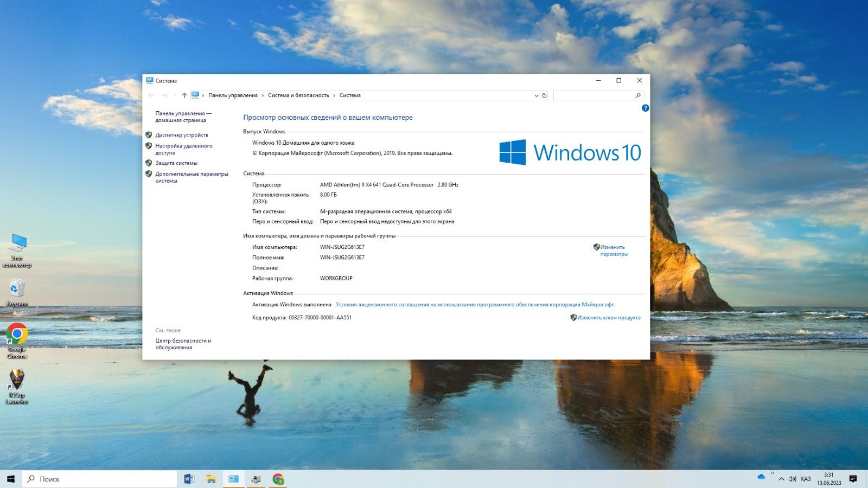Go up one level with Up arrow
This screenshot has width=868, height=488.
184,95
